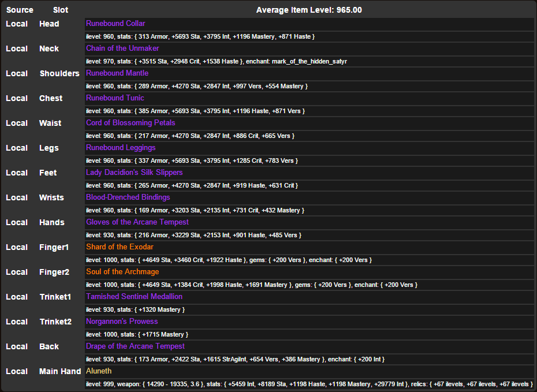Select the Finger1 slot label
The width and height of the screenshot is (537, 392).
[54, 247]
